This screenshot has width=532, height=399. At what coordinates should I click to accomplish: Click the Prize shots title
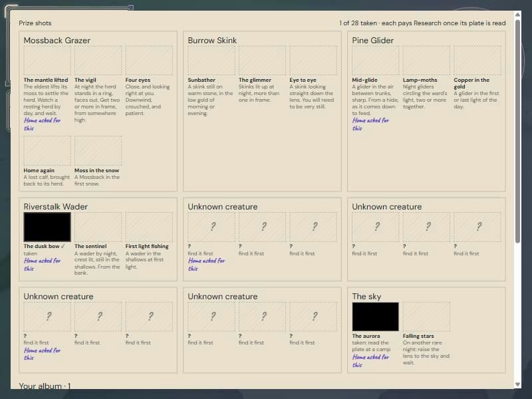(x=35, y=23)
